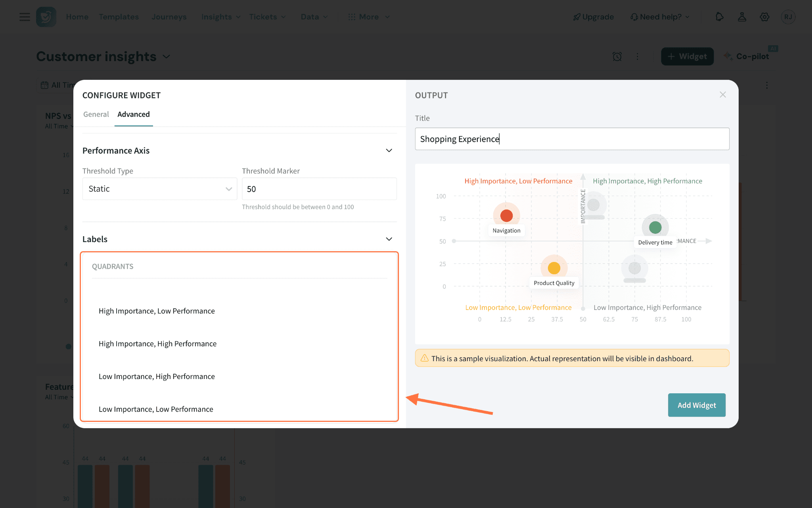Click the threshold range hint text
The width and height of the screenshot is (812, 508).
coord(298,207)
